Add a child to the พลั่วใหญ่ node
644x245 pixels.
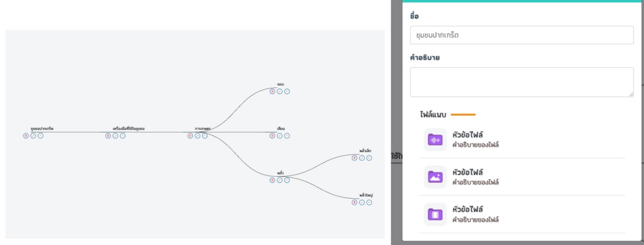tap(369, 202)
